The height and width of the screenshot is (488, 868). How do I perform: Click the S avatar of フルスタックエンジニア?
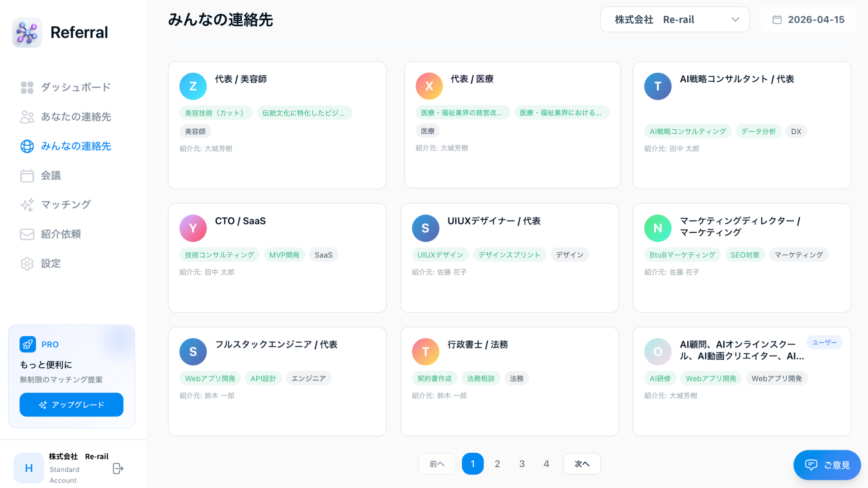pyautogui.click(x=193, y=352)
